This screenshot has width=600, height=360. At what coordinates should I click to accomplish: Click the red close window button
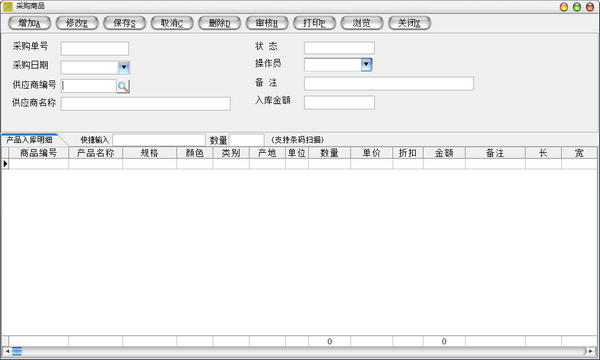(590, 7)
